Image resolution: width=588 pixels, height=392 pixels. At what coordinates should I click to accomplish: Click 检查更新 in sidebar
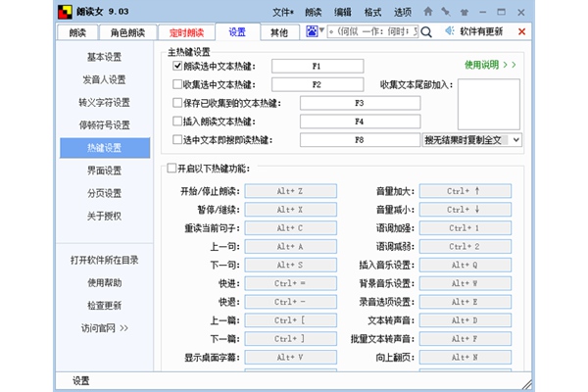tap(104, 306)
